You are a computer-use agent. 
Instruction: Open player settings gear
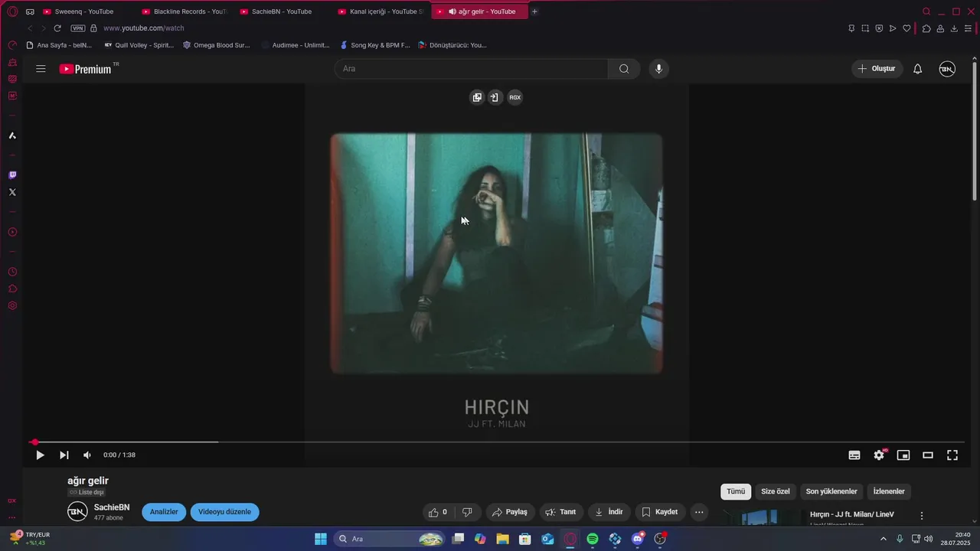(879, 455)
